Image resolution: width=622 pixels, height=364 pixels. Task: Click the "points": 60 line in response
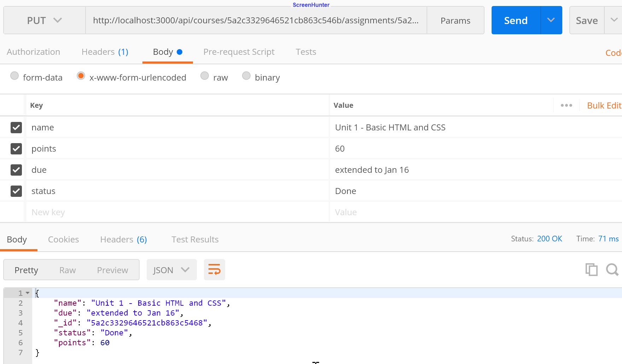pos(82,342)
